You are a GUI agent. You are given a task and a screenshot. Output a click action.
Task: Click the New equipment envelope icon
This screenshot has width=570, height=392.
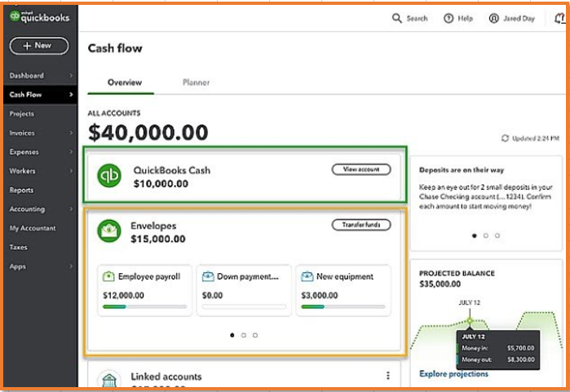pos(307,276)
